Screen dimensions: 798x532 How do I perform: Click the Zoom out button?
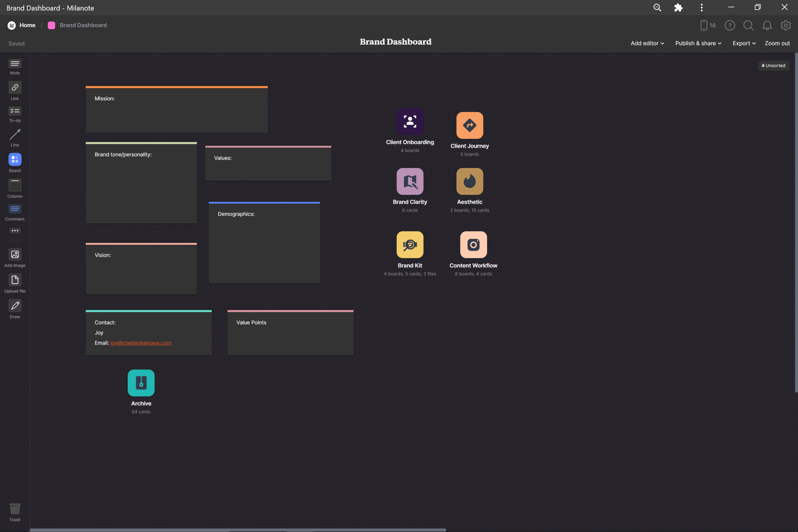(x=777, y=43)
